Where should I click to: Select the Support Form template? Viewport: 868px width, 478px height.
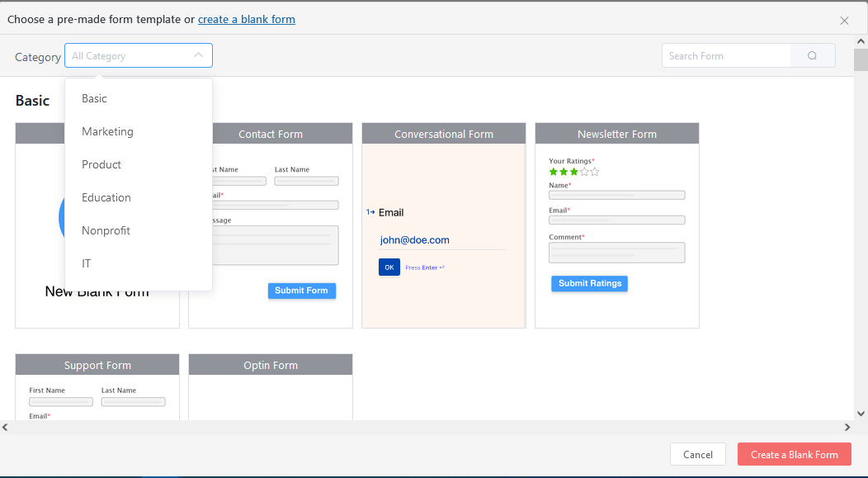[97, 386]
